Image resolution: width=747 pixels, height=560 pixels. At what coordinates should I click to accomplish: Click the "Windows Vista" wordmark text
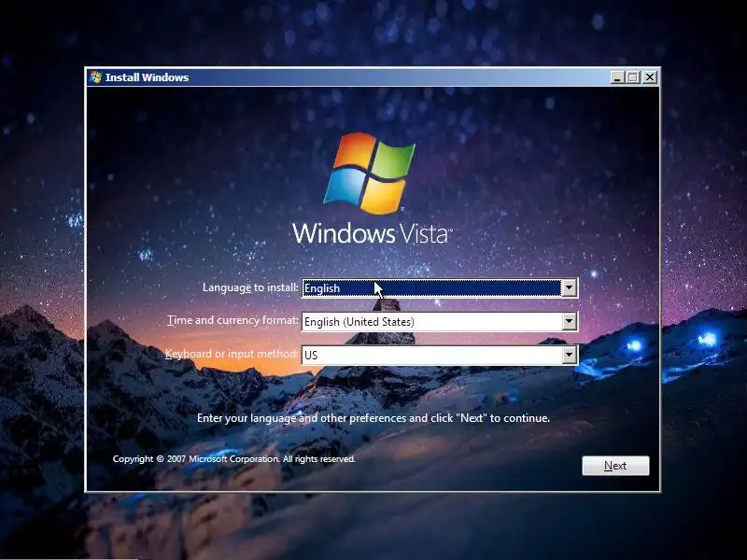click(372, 234)
